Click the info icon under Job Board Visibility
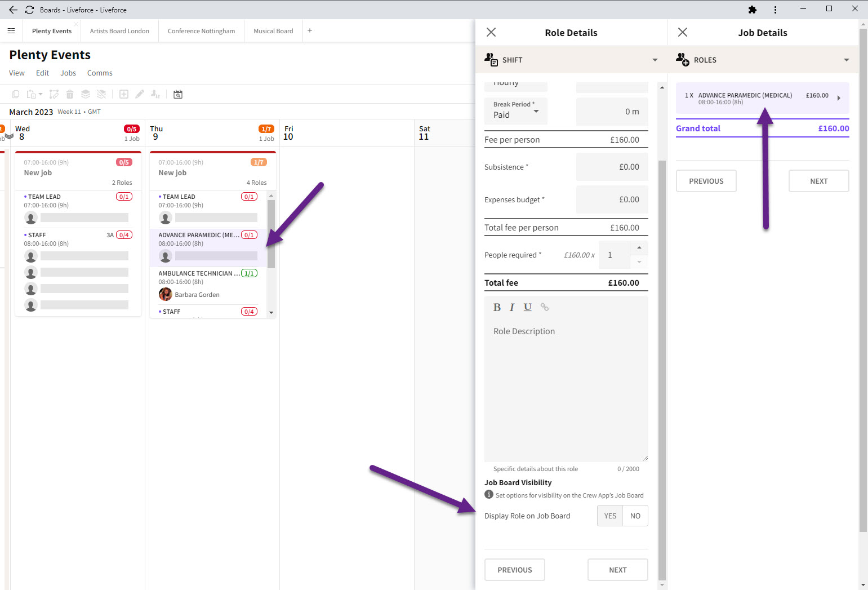This screenshot has height=590, width=868. [x=489, y=495]
